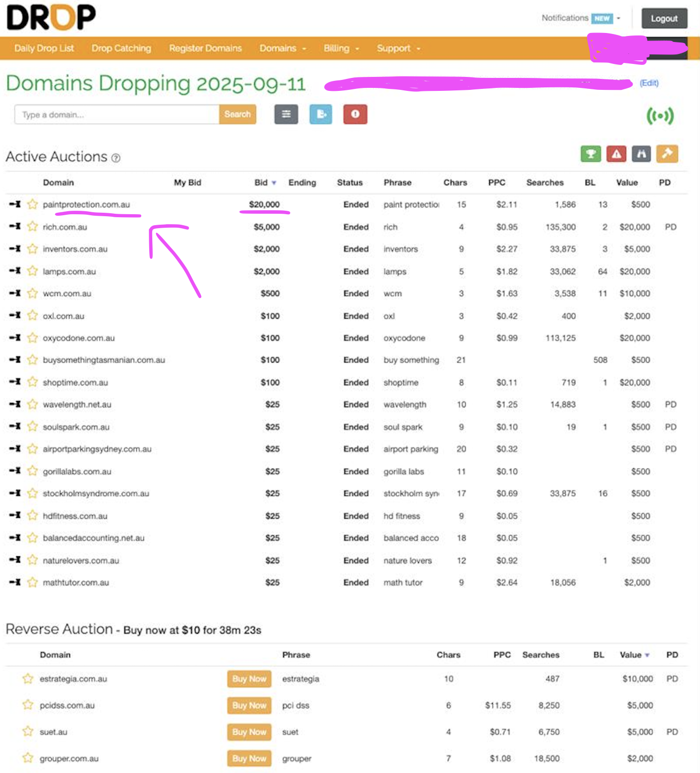Open the Billing dropdown menu
The width and height of the screenshot is (700, 773).
tap(341, 48)
